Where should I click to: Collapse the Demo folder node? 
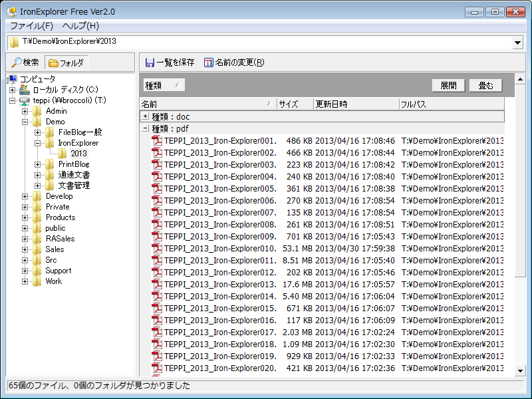click(x=25, y=122)
